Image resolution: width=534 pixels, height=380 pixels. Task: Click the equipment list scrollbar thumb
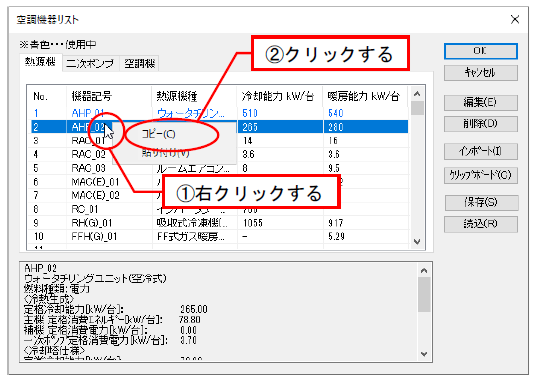click(x=417, y=108)
